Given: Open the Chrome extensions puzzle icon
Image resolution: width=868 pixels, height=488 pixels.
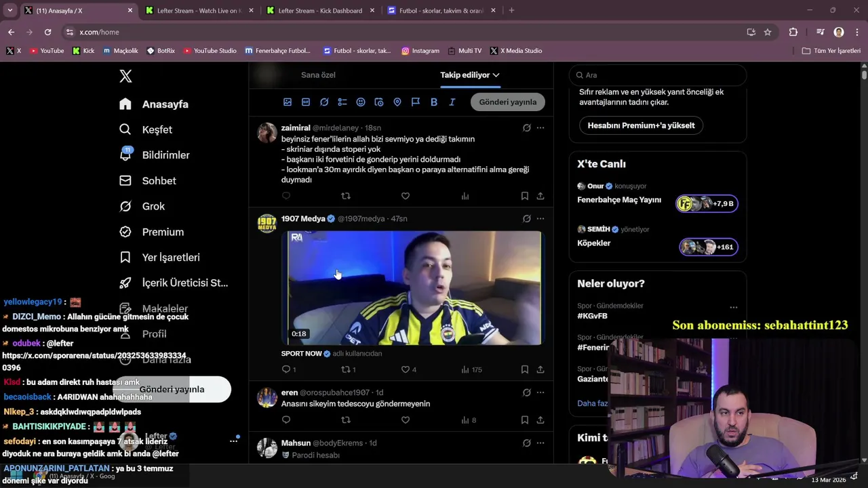Looking at the screenshot, I should 793,32.
